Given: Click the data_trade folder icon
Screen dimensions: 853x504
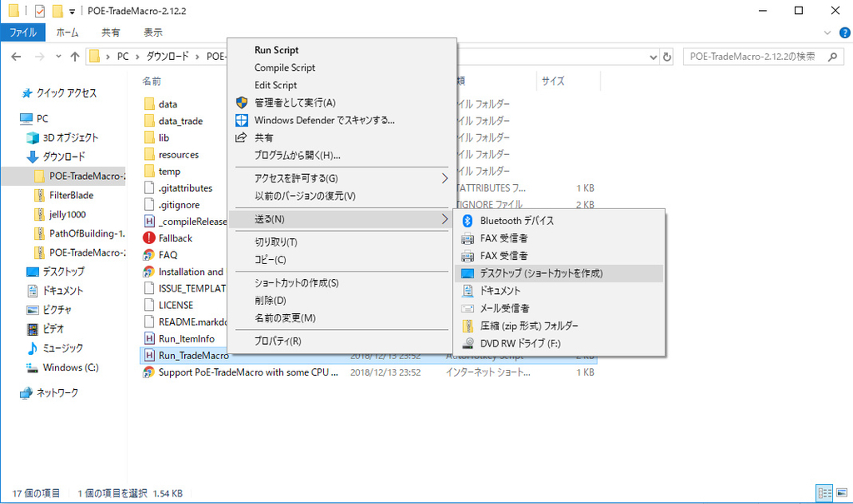Looking at the screenshot, I should point(150,121).
